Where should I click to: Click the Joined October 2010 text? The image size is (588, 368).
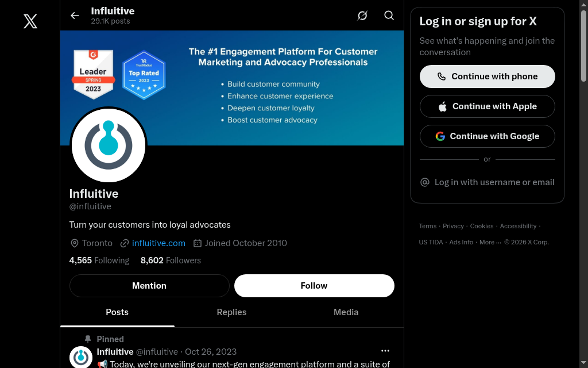246,243
